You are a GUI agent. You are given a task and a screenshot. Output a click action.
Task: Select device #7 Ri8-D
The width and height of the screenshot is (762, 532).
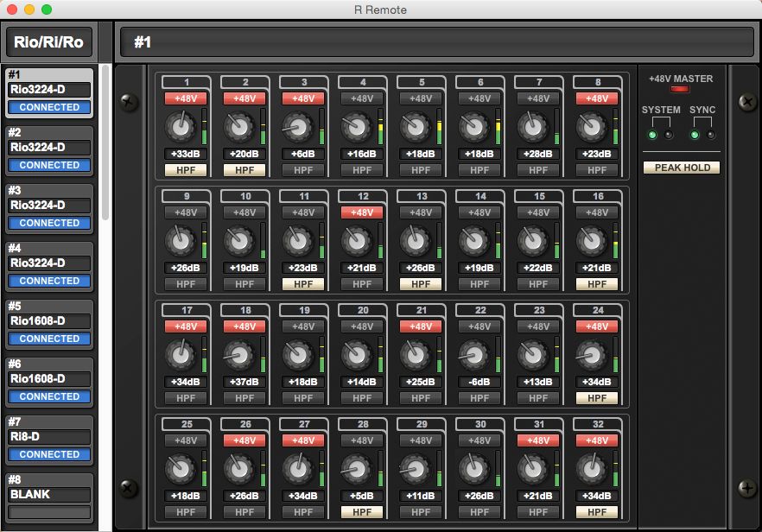pyautogui.click(x=49, y=436)
